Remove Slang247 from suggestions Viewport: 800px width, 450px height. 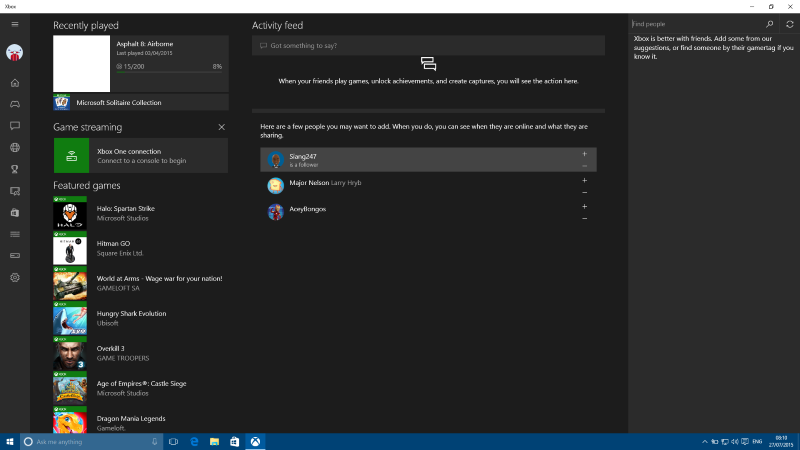(585, 166)
